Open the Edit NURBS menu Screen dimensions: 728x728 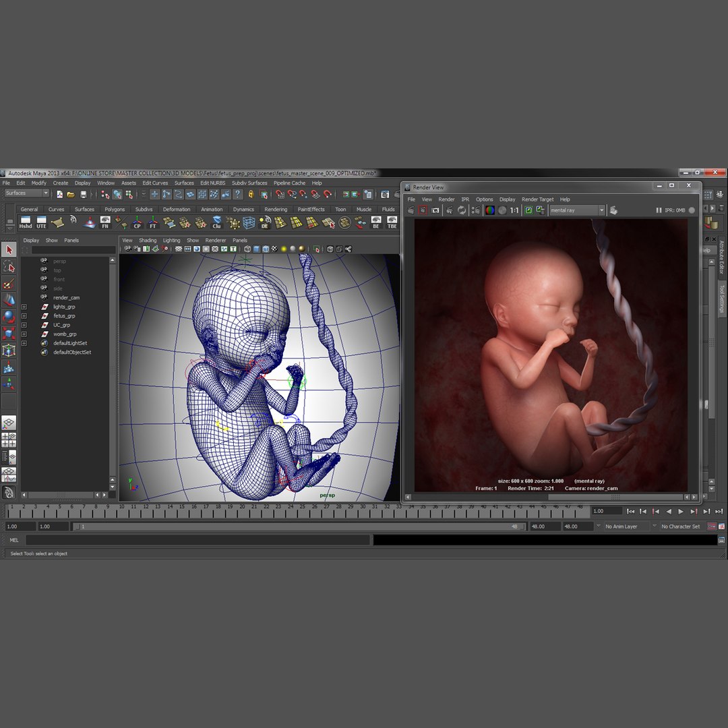pyautogui.click(x=212, y=183)
